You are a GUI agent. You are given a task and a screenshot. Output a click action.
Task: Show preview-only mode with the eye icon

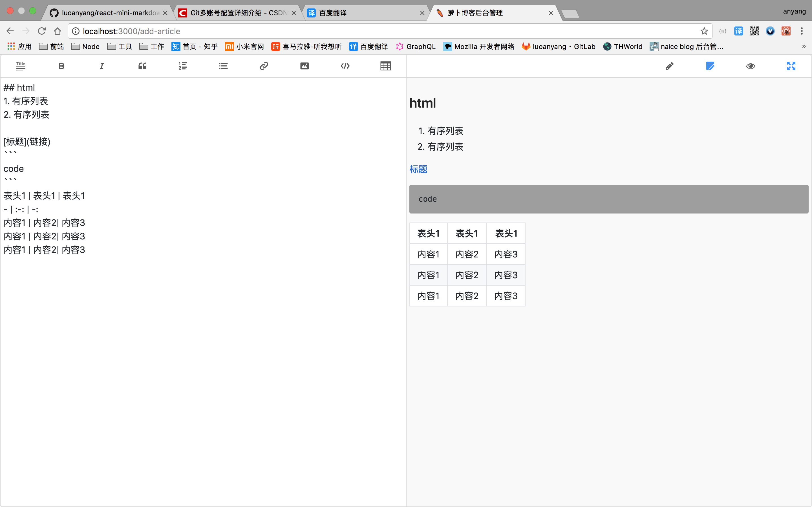[x=751, y=66]
